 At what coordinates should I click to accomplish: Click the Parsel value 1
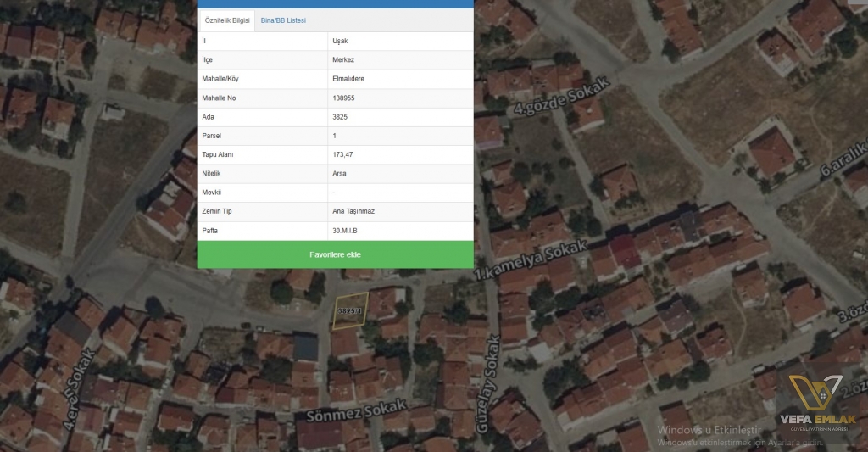[x=334, y=136]
